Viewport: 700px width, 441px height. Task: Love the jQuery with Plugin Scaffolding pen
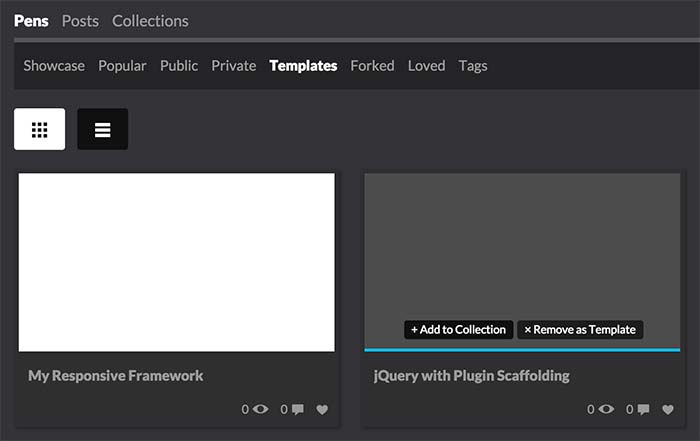point(667,409)
